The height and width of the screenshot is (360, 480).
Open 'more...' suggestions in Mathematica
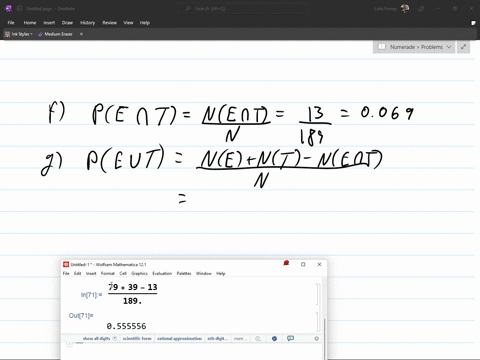pos(240,338)
